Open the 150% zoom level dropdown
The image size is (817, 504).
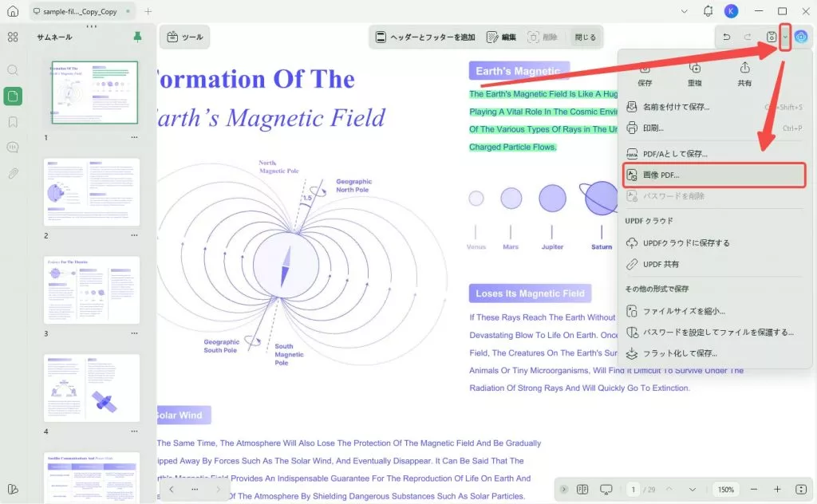726,490
